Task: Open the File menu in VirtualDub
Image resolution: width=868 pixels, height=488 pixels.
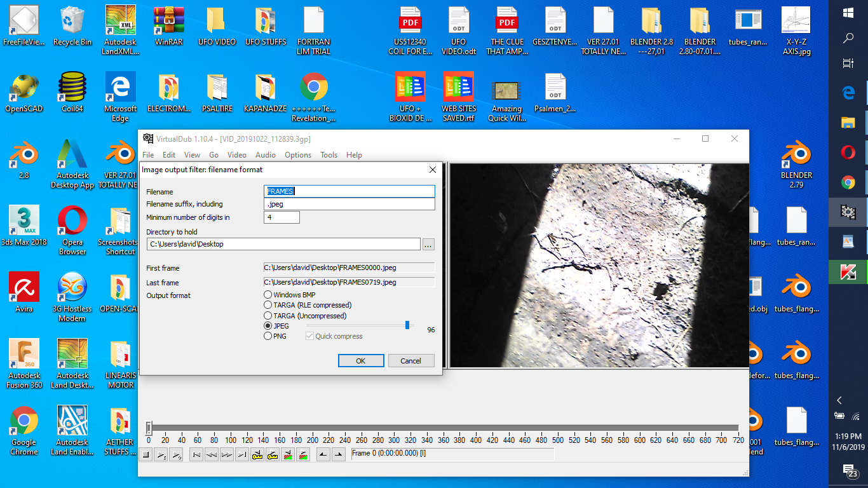Action: 148,155
